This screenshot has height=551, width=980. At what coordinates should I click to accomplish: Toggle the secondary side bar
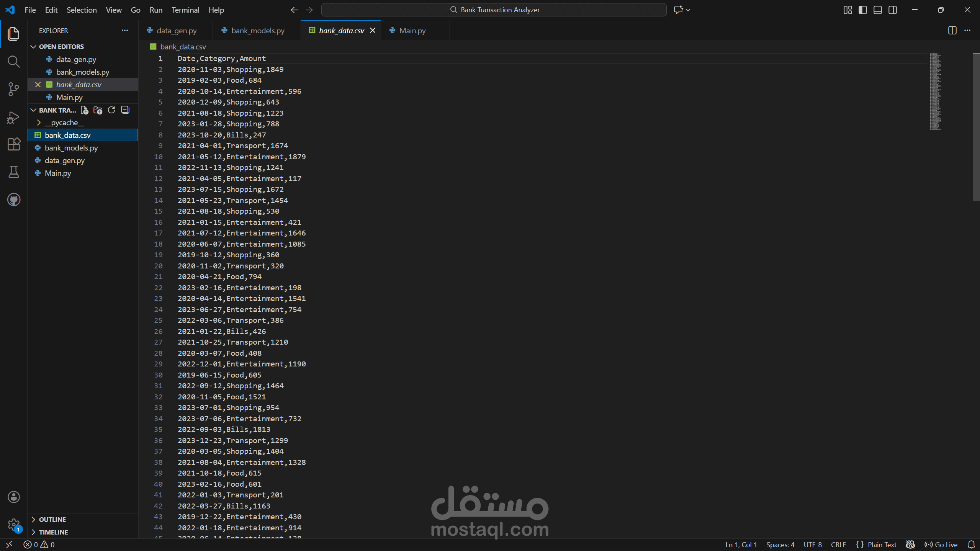coord(892,10)
